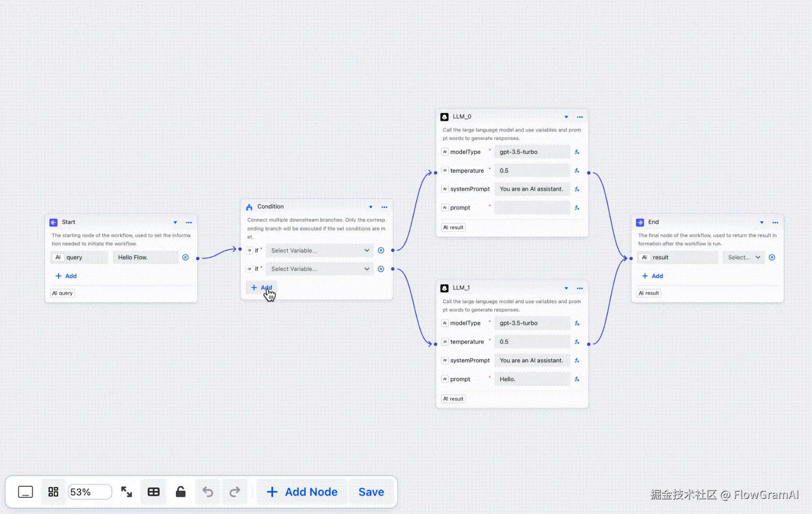Select the fit-to-screen icon

(126, 492)
